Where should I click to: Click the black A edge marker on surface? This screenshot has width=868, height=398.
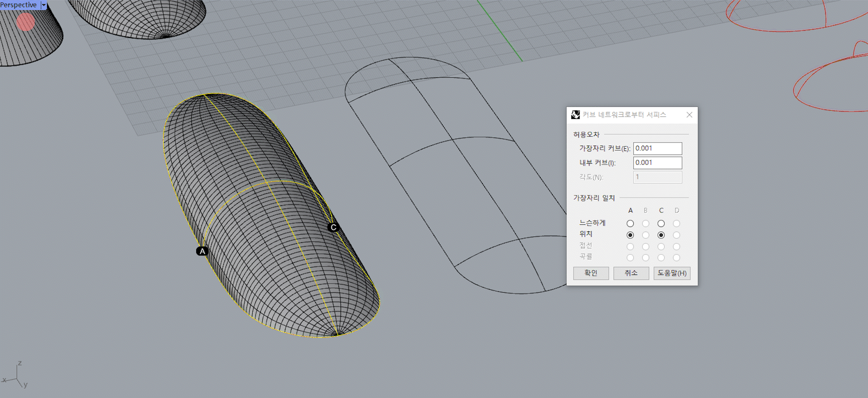click(202, 251)
